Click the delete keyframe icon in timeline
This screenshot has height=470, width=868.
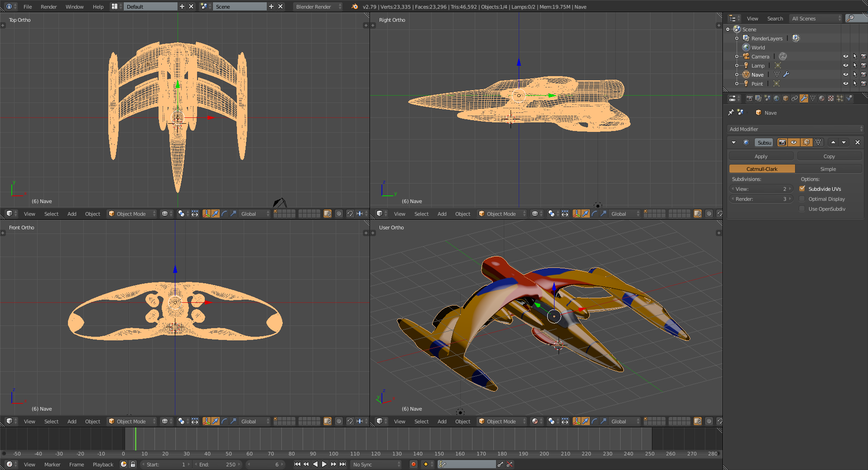pos(510,464)
